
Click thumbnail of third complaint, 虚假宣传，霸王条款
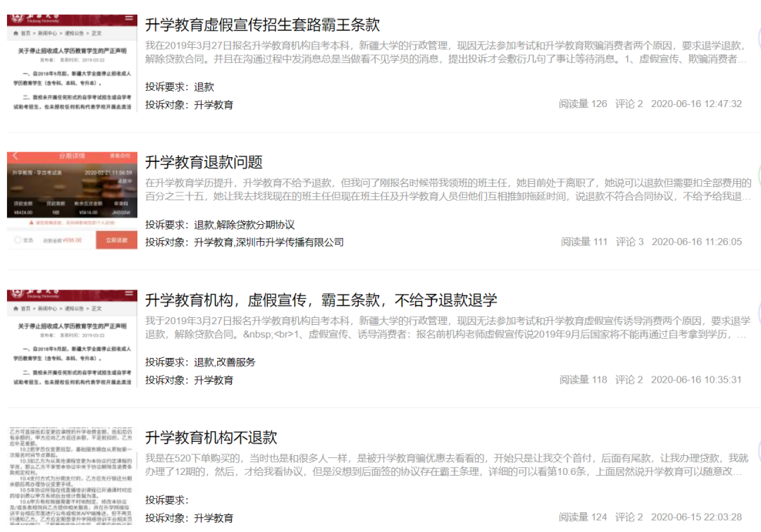(x=72, y=338)
